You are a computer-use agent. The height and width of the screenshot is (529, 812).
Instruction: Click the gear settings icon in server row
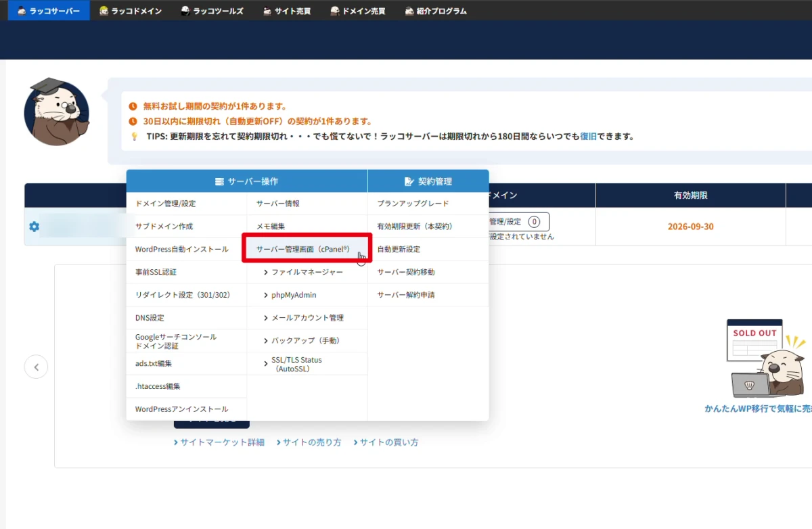pyautogui.click(x=34, y=227)
